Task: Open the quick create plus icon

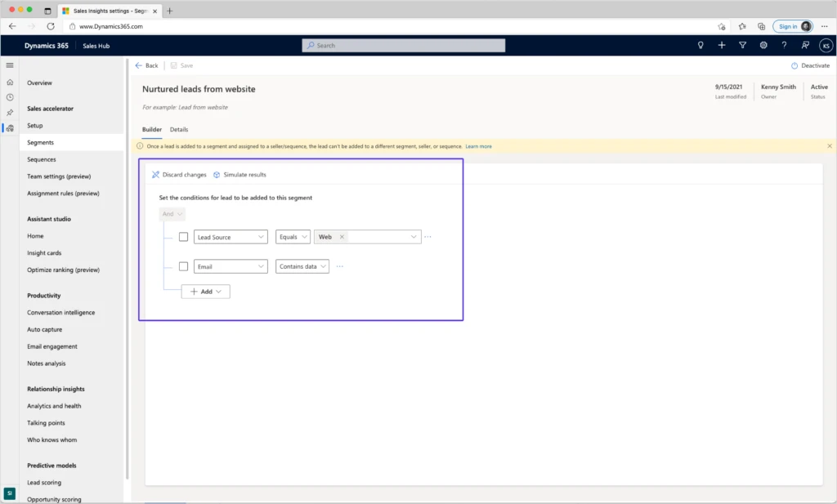Action: coord(721,45)
